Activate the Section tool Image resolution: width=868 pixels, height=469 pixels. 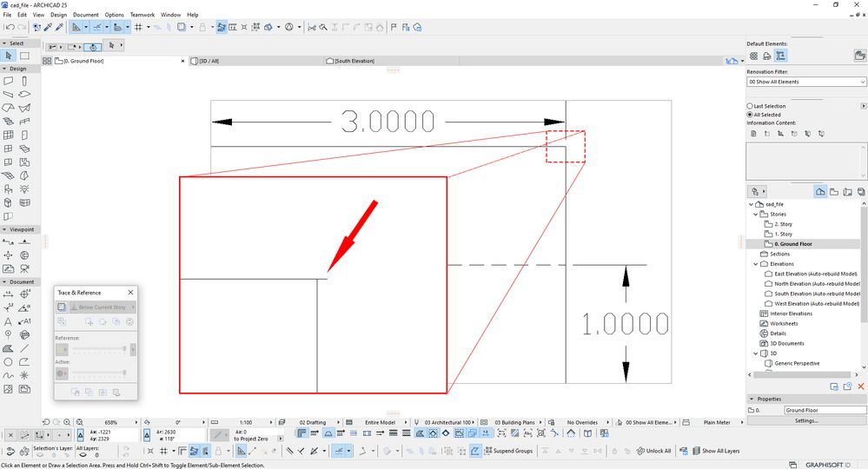tap(9, 241)
